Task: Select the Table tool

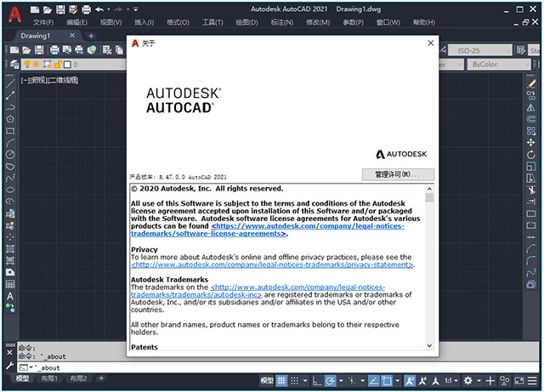Action: [x=10, y=284]
